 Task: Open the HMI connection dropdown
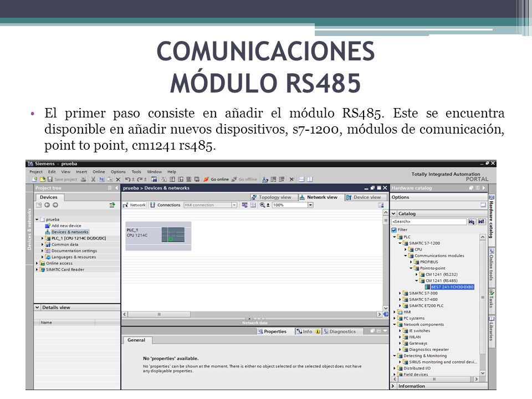tap(234, 205)
